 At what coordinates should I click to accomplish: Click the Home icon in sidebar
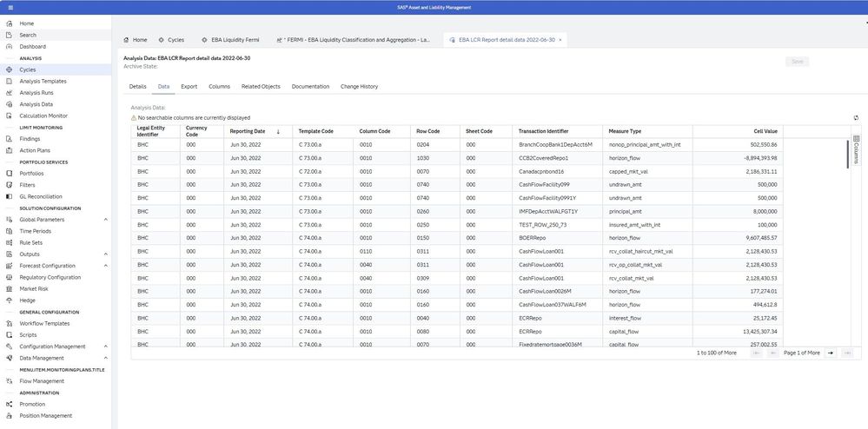[x=9, y=23]
